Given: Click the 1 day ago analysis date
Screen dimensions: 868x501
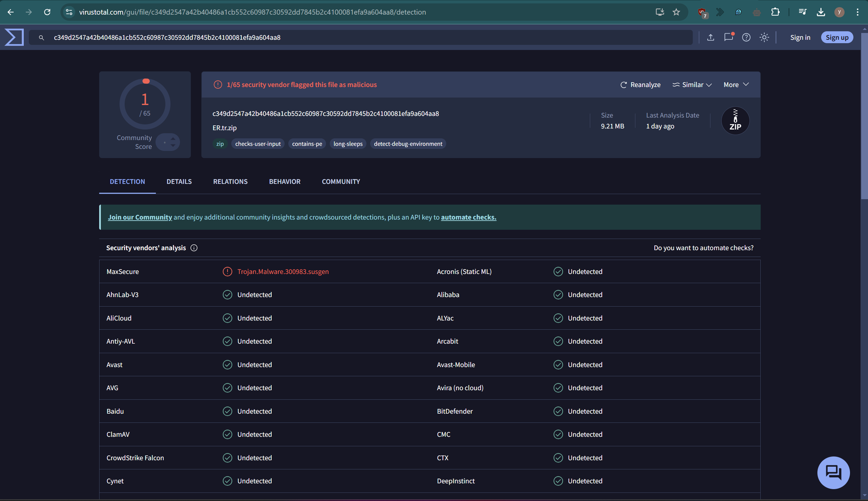Looking at the screenshot, I should point(660,126).
